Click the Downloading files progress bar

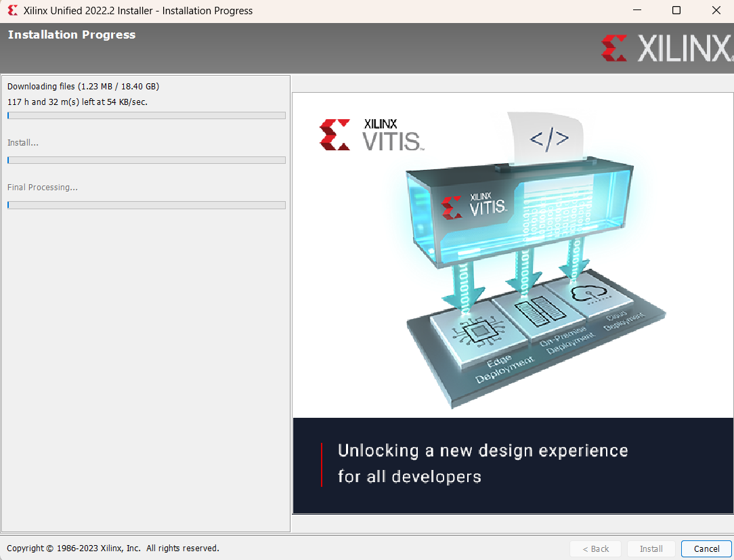(x=146, y=115)
